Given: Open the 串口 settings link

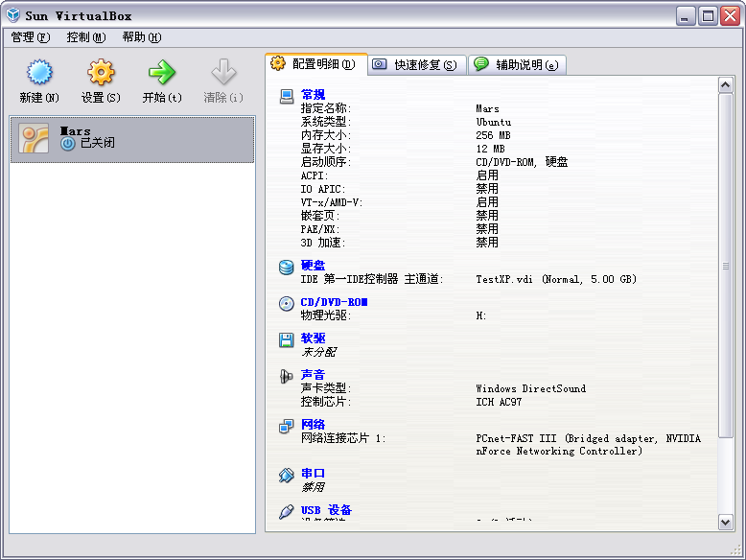Looking at the screenshot, I should [x=313, y=474].
